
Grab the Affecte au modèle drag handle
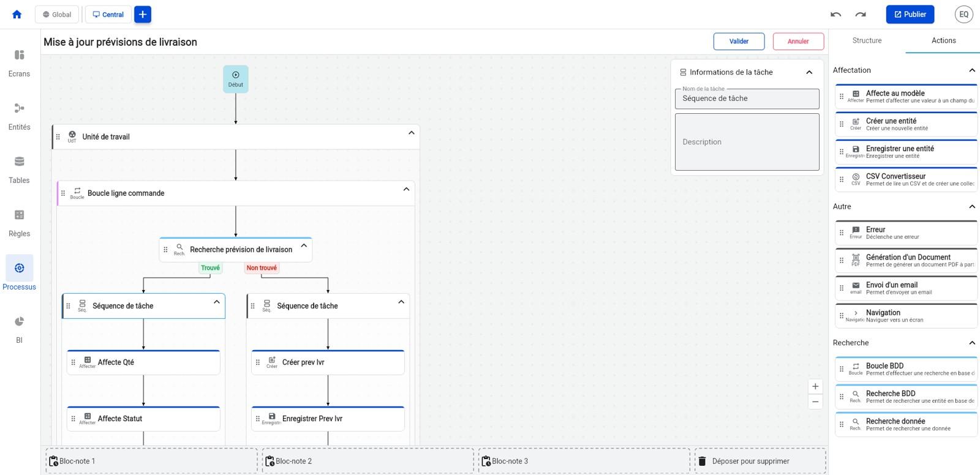tap(842, 97)
